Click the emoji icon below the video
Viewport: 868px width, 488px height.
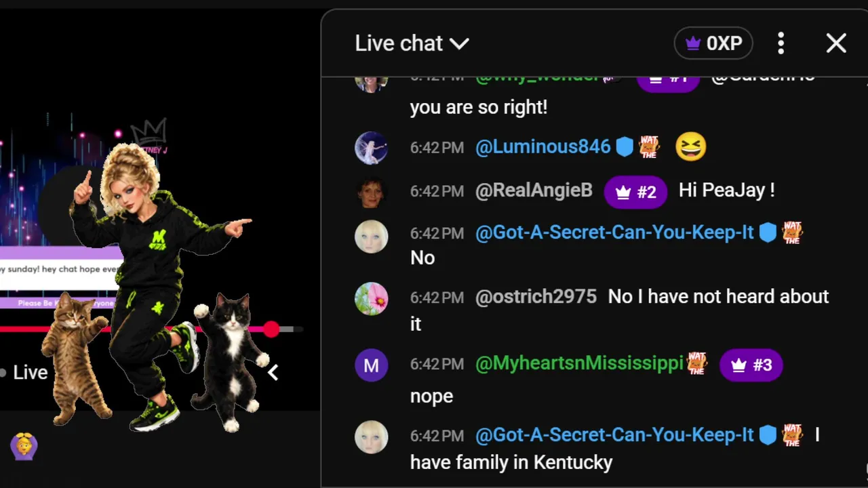pyautogui.click(x=24, y=446)
